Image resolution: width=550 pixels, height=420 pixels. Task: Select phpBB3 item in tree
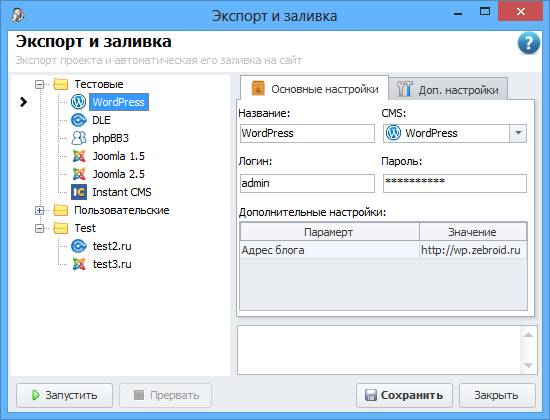coord(110,138)
